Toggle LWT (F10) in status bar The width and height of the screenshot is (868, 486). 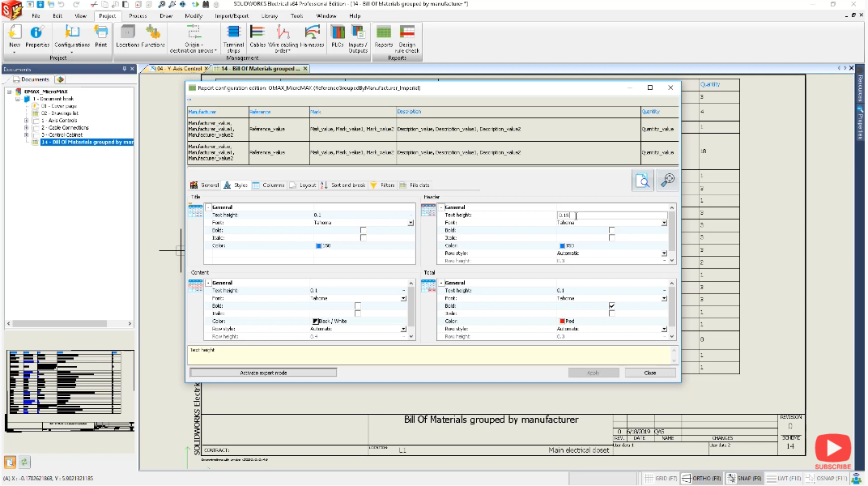pyautogui.click(x=784, y=478)
